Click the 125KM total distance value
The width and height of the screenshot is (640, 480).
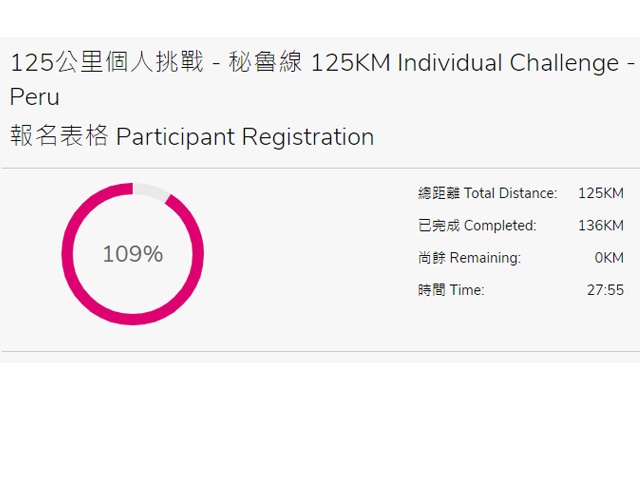pos(601,193)
